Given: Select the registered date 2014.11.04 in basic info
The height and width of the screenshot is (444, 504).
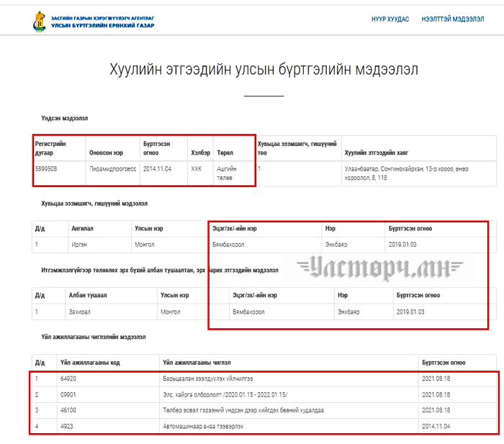Looking at the screenshot, I should [157, 169].
